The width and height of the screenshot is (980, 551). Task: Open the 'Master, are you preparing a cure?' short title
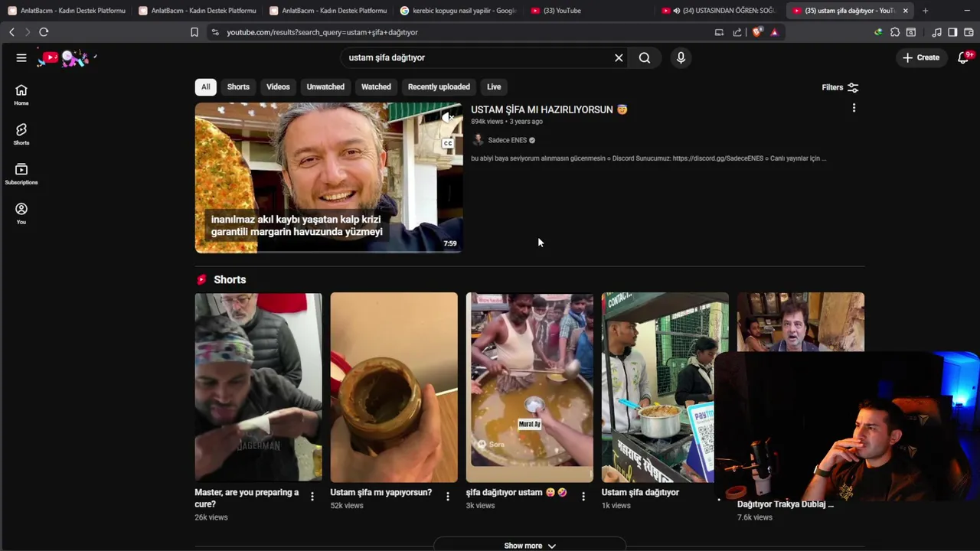pyautogui.click(x=247, y=498)
